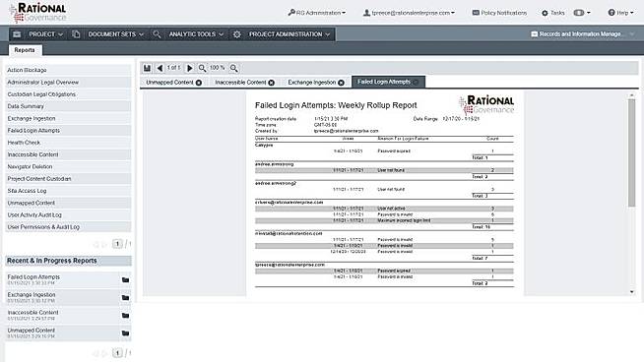
Task: Switch to the Unmapped Content report tab
Action: (169, 83)
